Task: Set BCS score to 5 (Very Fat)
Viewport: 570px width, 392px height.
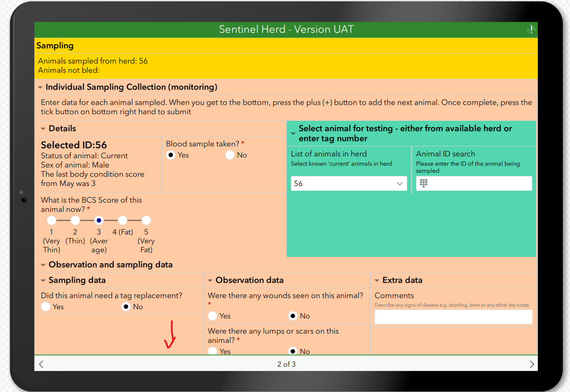Action: click(x=146, y=220)
